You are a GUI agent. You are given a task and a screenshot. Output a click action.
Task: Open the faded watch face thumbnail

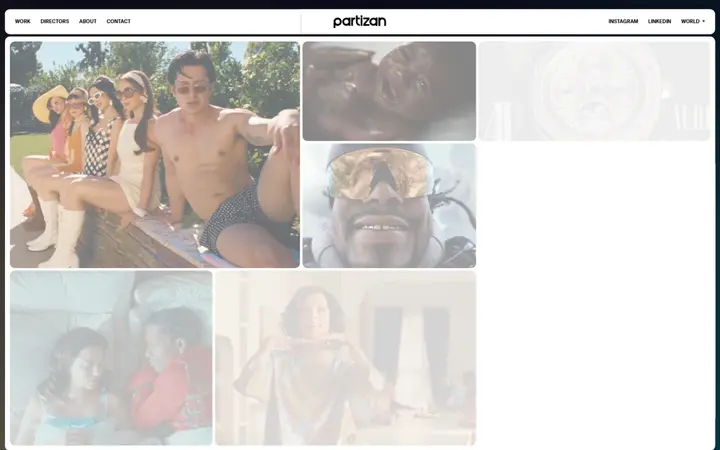(594, 91)
